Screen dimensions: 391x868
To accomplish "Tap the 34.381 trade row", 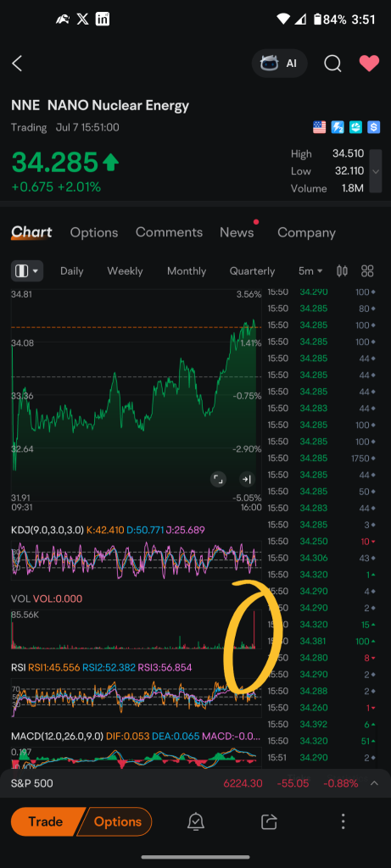I will click(322, 641).
